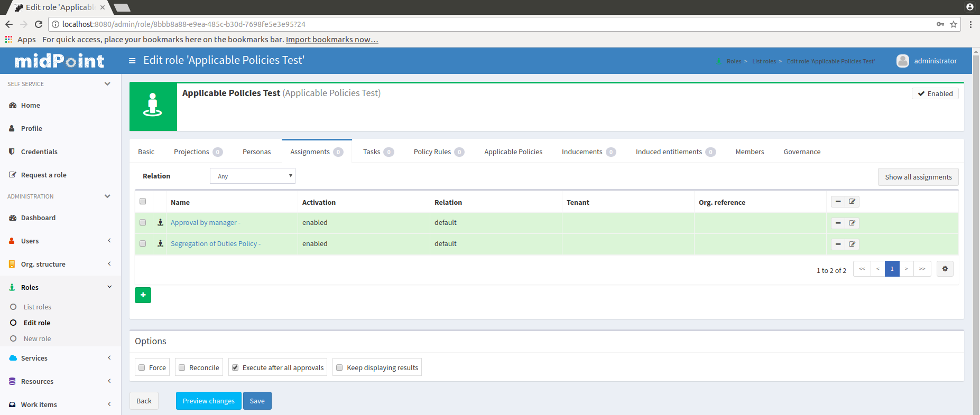Enable the Force option checkbox

(x=142, y=367)
